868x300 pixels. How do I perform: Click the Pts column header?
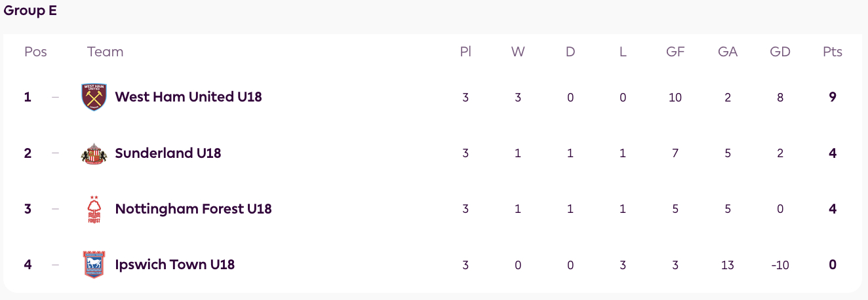pyautogui.click(x=833, y=52)
